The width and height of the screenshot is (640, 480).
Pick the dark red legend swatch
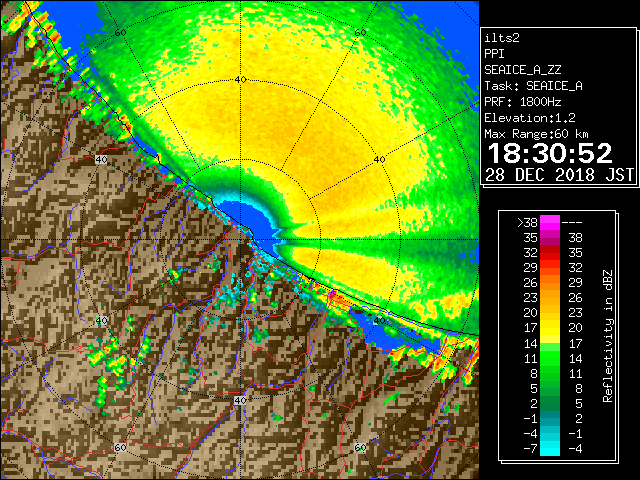(550, 253)
